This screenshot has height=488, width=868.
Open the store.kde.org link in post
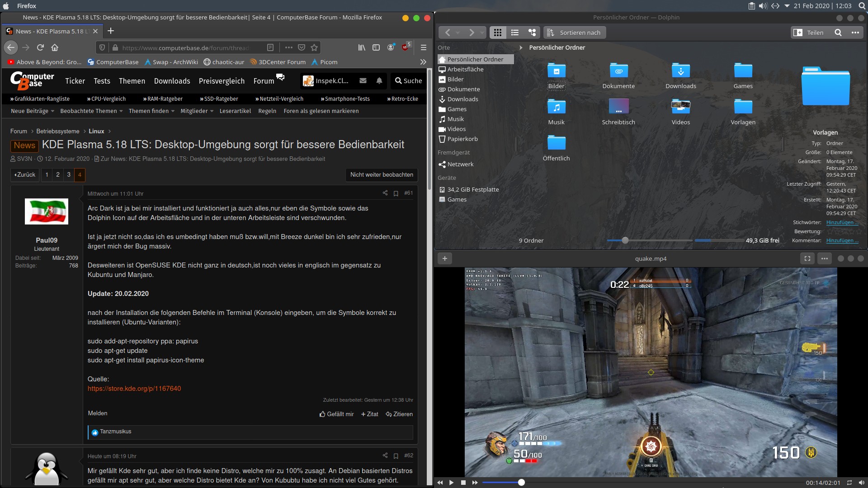(134, 389)
